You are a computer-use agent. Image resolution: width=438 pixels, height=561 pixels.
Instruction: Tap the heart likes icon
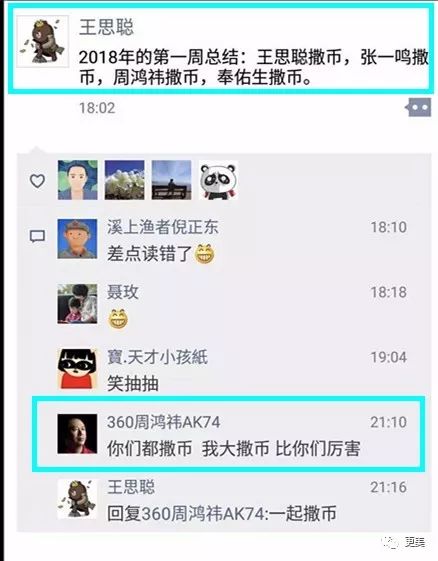(x=37, y=181)
